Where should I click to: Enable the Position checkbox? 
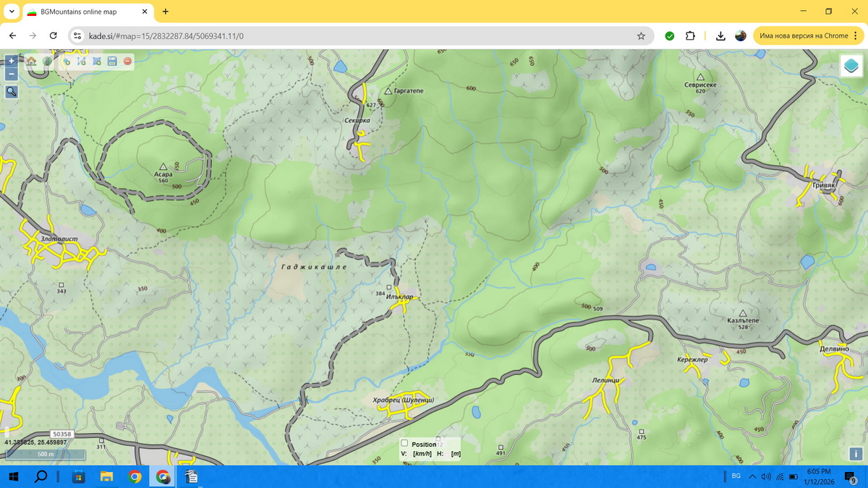click(x=405, y=444)
